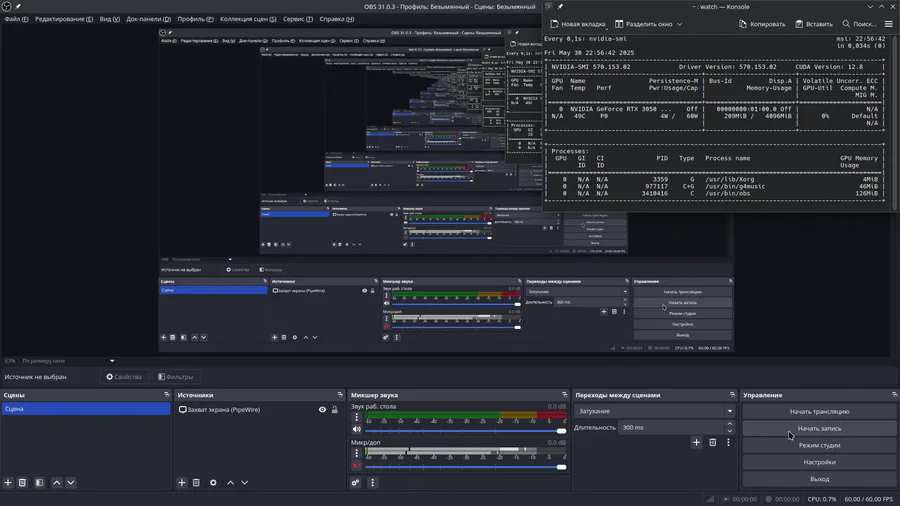Select Сцена in scenes list

86,408
